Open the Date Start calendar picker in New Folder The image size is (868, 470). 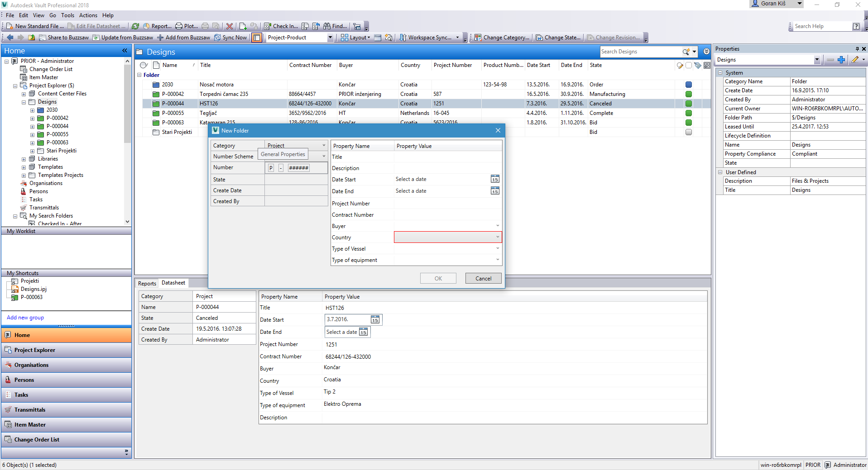(495, 179)
